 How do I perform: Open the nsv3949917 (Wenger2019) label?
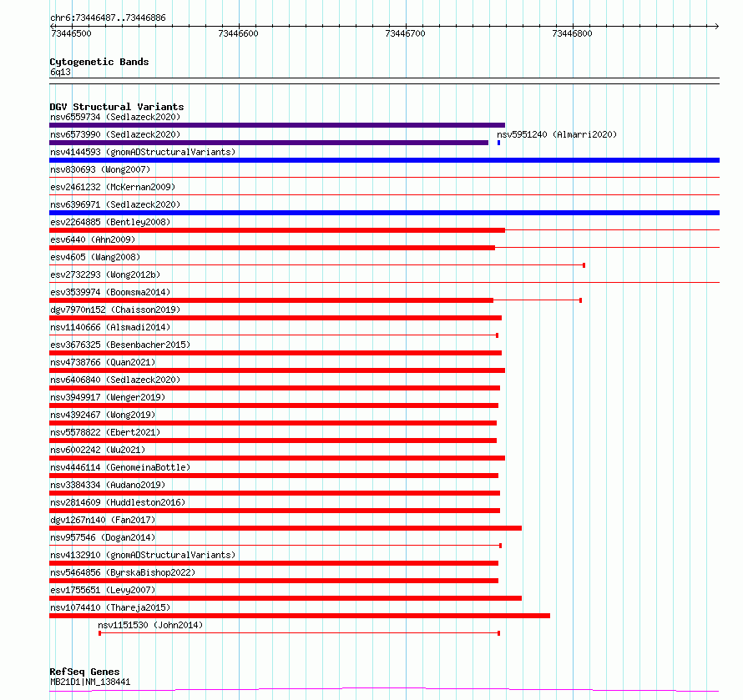click(x=108, y=397)
